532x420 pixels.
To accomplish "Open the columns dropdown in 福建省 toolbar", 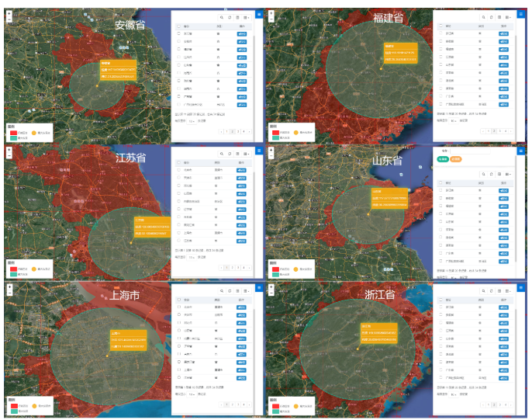I will coord(508,17).
